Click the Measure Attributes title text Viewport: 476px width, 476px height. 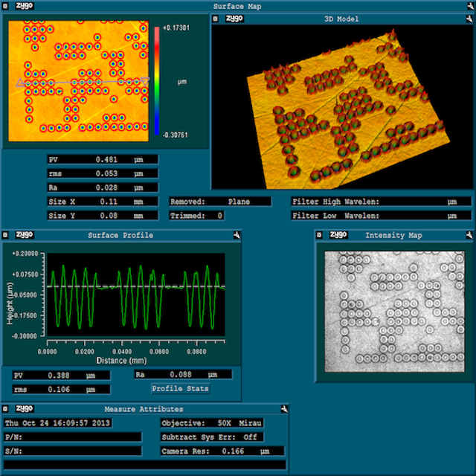tap(144, 409)
